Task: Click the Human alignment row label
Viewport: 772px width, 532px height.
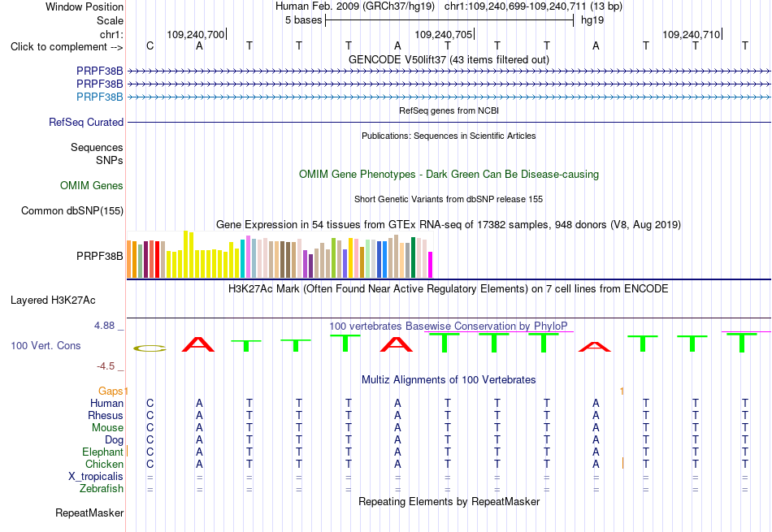Action: pyautogui.click(x=106, y=403)
